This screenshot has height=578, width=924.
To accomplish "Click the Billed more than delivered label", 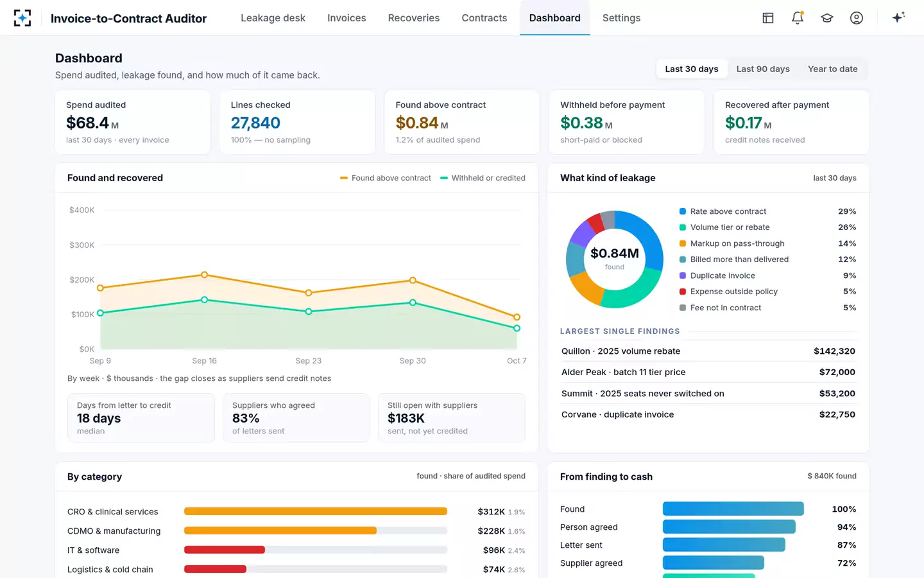I will (739, 259).
